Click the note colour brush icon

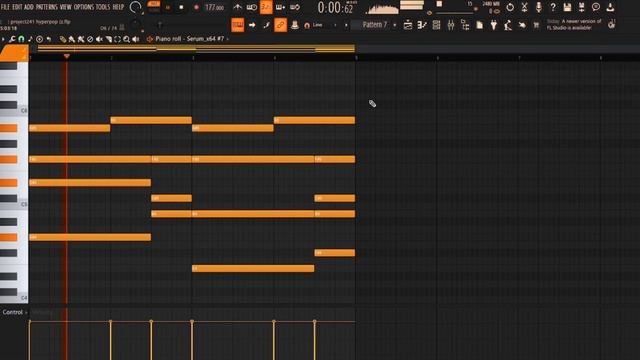tap(266, 25)
